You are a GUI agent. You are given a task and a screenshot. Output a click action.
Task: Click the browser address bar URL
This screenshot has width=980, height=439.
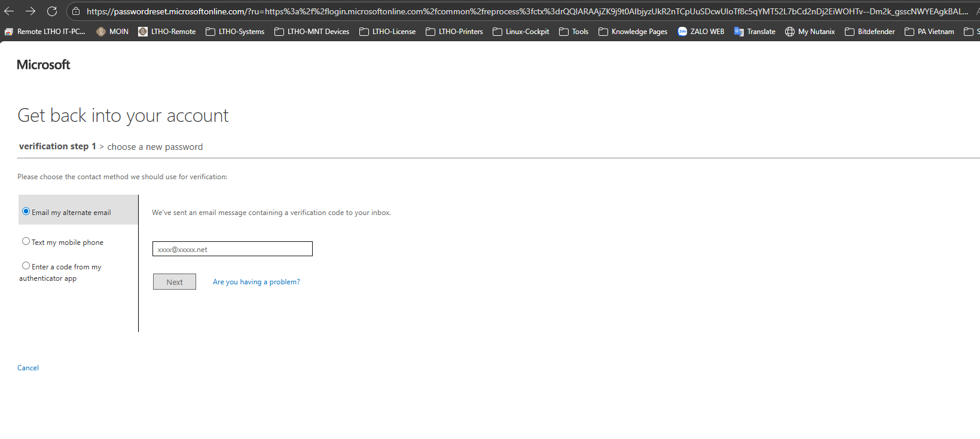pyautogui.click(x=526, y=11)
